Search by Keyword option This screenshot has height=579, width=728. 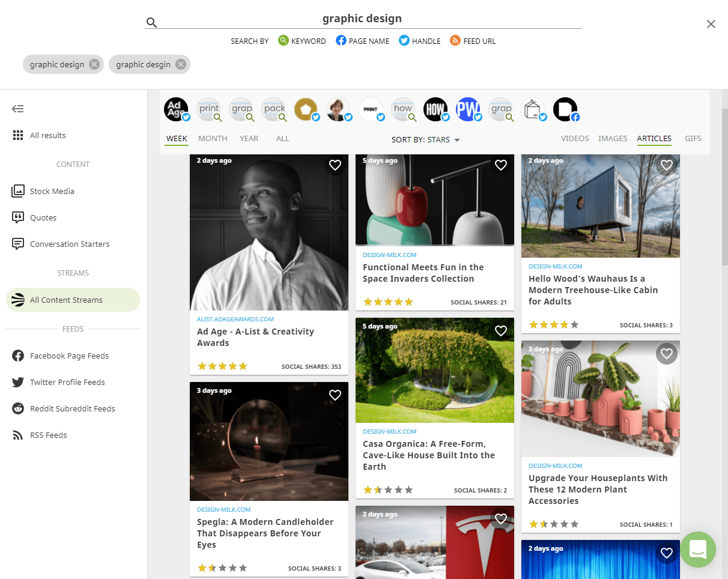(302, 41)
